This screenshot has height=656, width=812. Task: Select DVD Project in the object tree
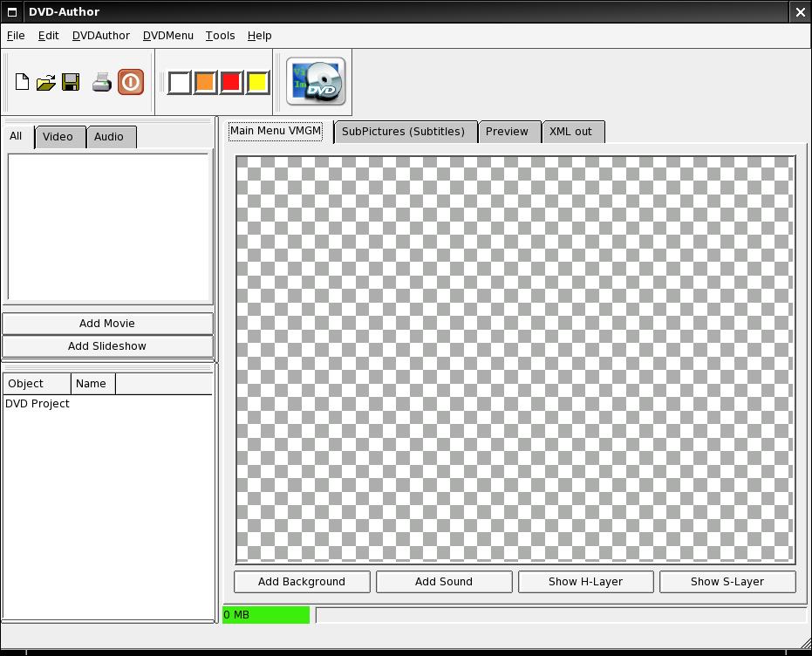point(38,404)
